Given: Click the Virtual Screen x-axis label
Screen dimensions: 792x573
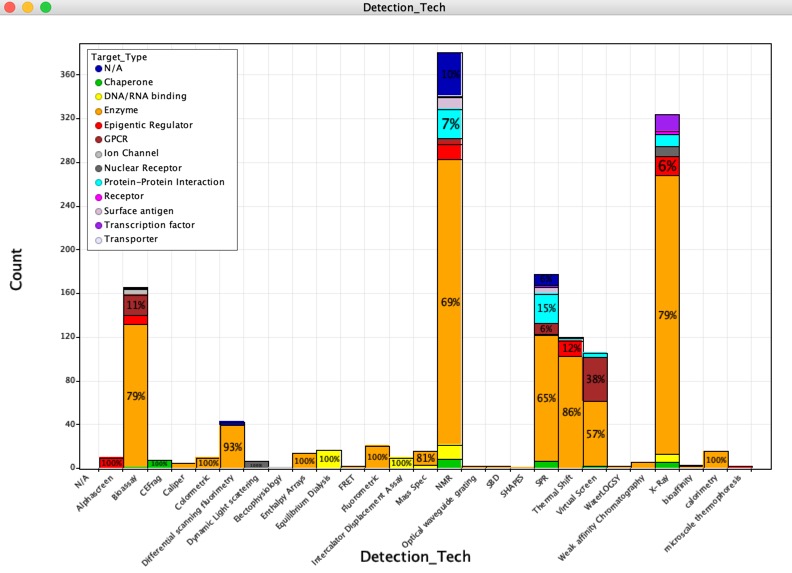Looking at the screenshot, I should pos(577,495).
